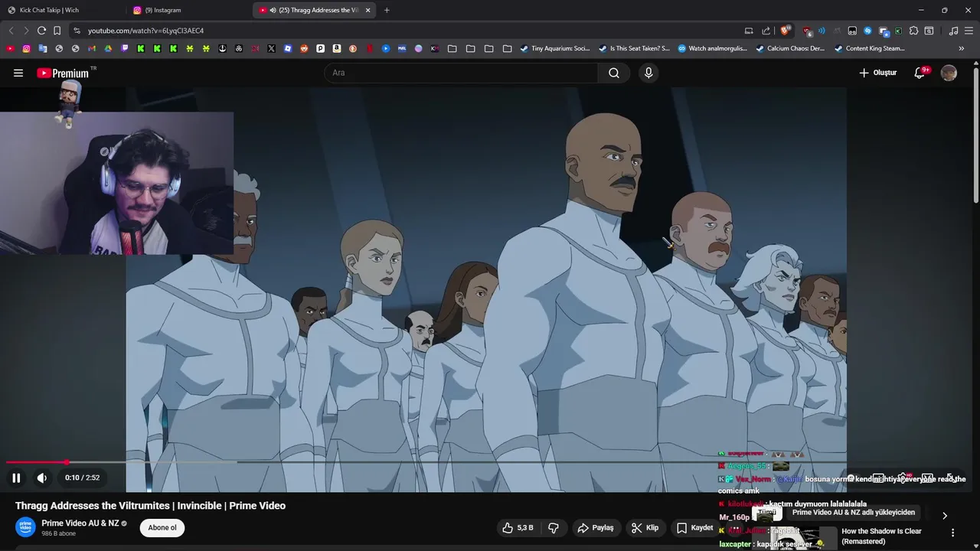Open Google Drive bookmark icon

[108, 48]
